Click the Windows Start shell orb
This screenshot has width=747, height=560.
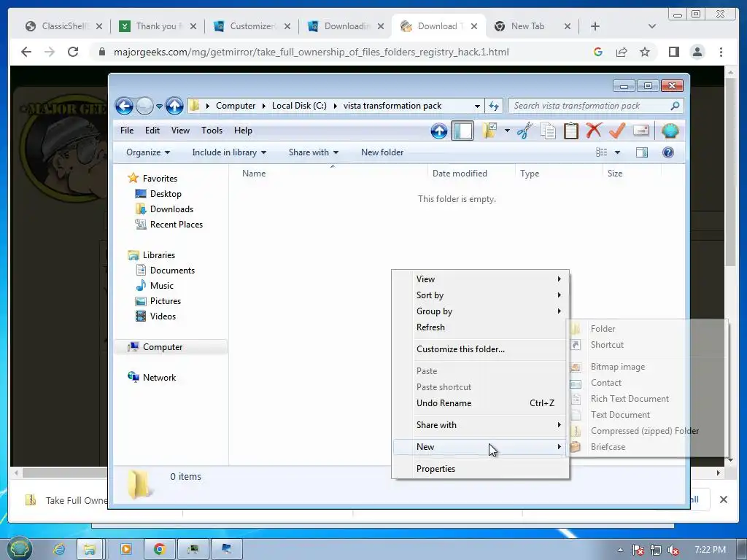point(20,548)
